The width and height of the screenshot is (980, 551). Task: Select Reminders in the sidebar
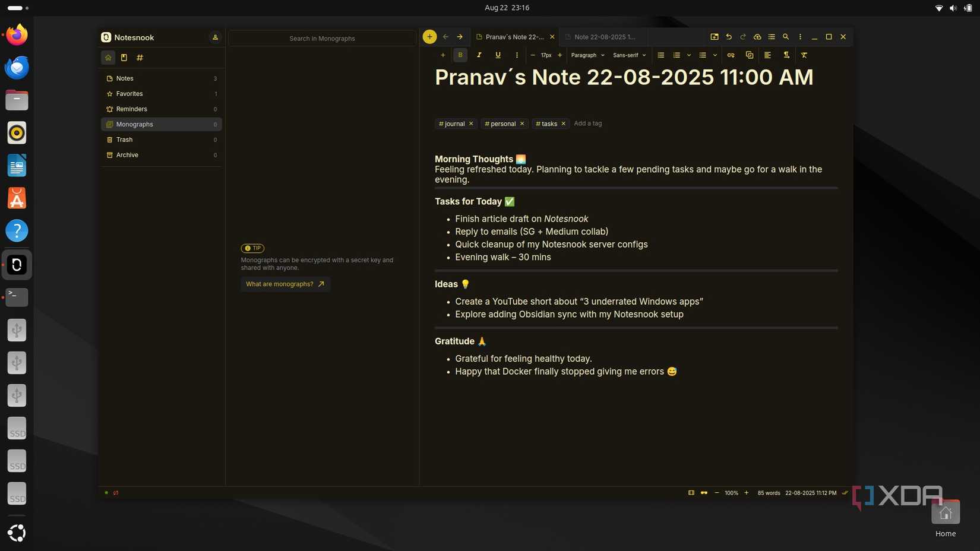tap(162, 109)
